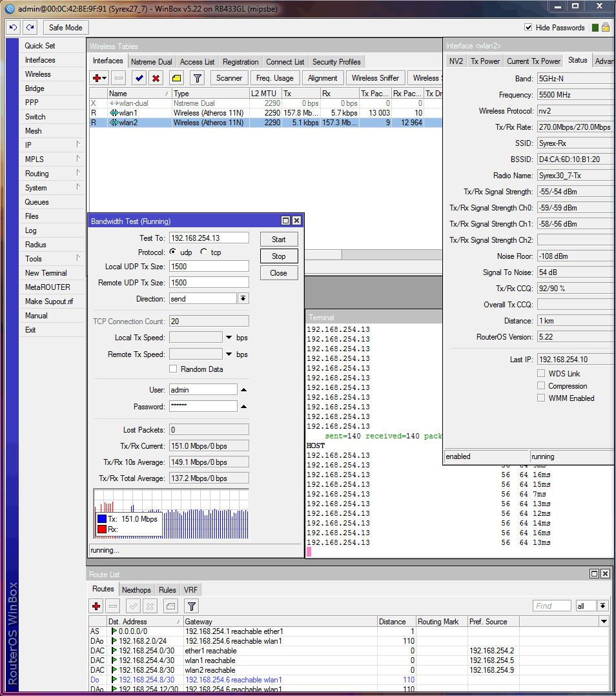Disable selected interface with red X

point(156,78)
